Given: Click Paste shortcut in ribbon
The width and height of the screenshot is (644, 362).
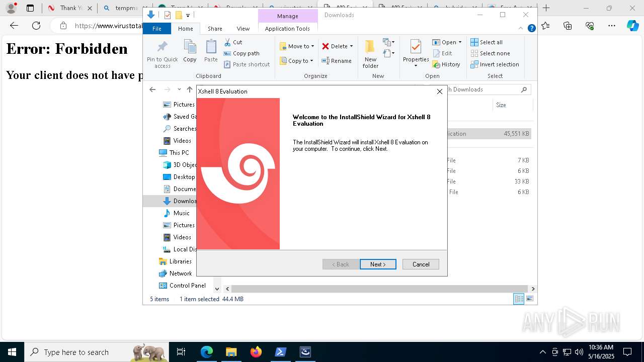Looking at the screenshot, I should pos(247,64).
